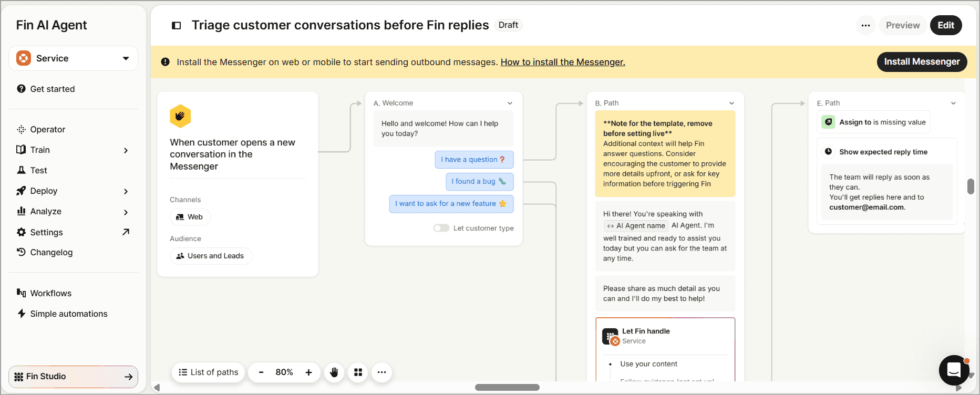Collapse the E. Path chevron
This screenshot has height=395, width=980.
point(953,103)
